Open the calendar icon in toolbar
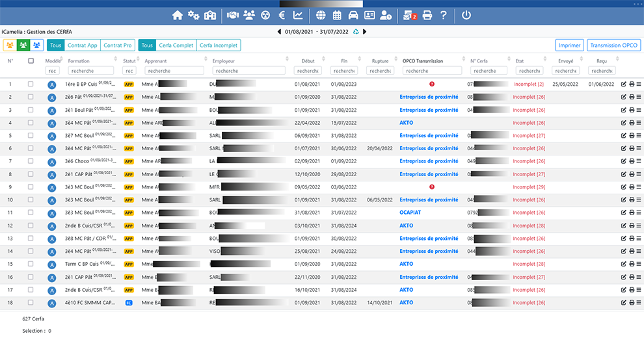 tap(337, 16)
